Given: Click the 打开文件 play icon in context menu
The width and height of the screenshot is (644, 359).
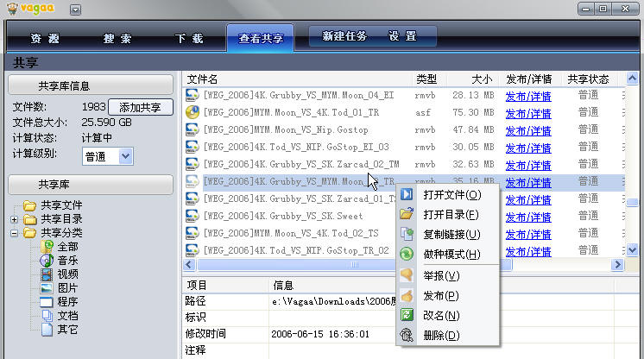Looking at the screenshot, I should point(407,195).
